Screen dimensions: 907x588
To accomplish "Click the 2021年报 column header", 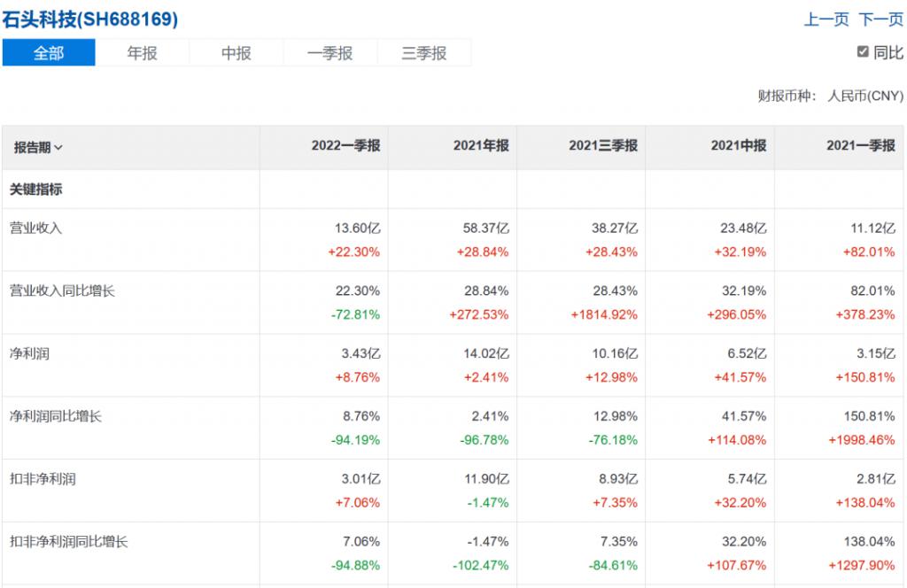I will point(481,146).
